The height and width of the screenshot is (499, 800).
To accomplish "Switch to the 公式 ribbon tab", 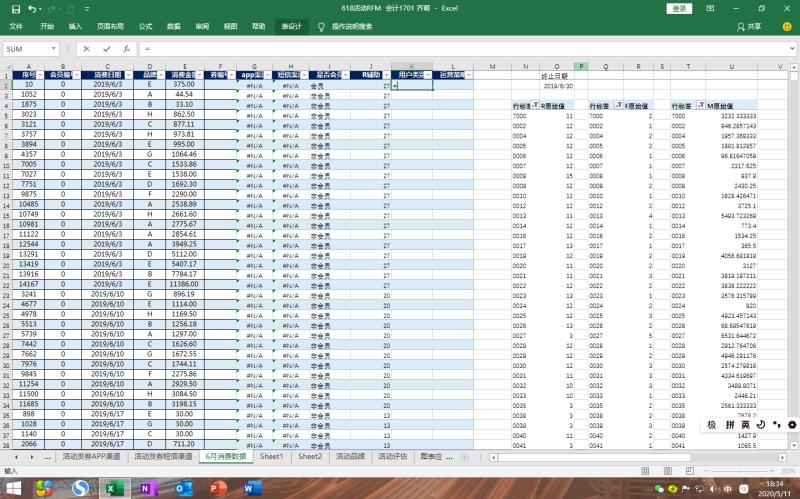I will coord(145,27).
